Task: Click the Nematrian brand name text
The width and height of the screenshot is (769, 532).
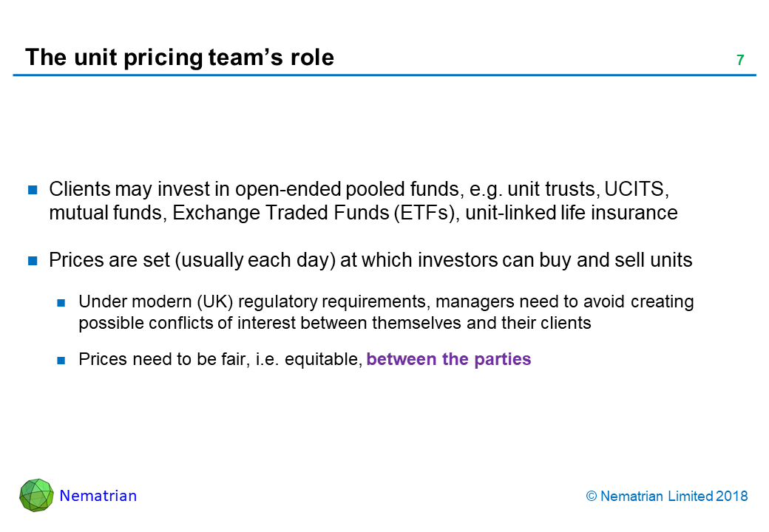Action: coord(98,496)
